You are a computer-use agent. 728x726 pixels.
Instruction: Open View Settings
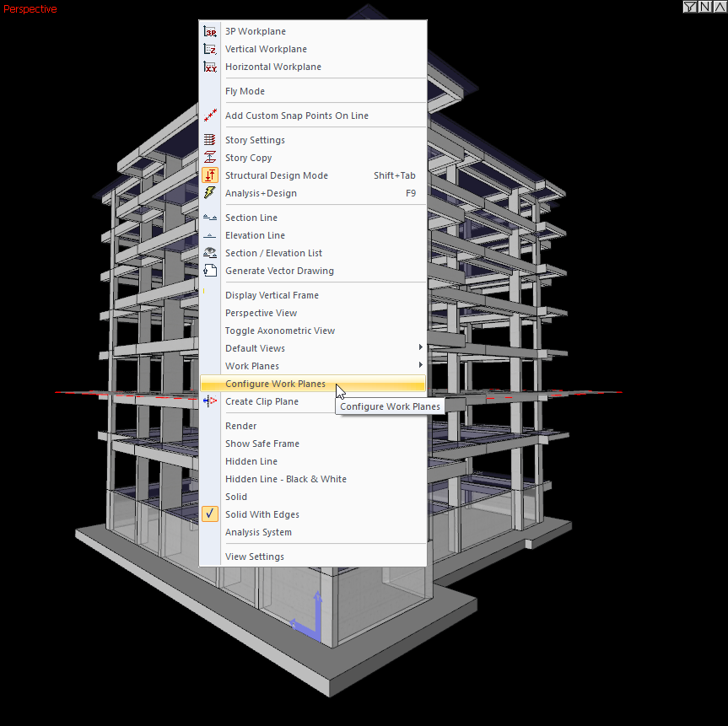pyautogui.click(x=255, y=557)
